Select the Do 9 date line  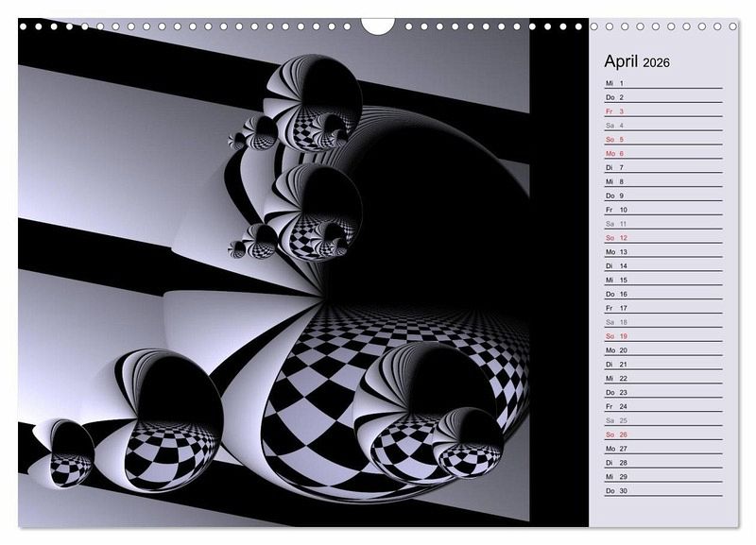tap(662, 196)
